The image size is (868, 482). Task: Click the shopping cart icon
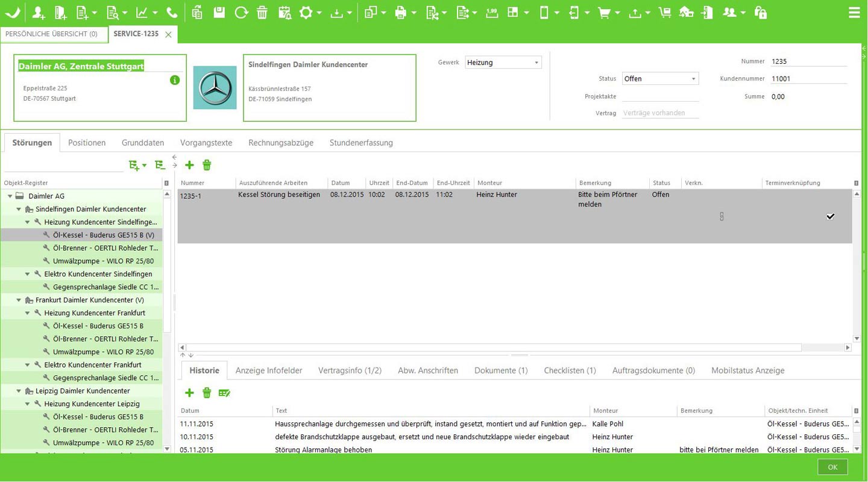[x=604, y=12]
